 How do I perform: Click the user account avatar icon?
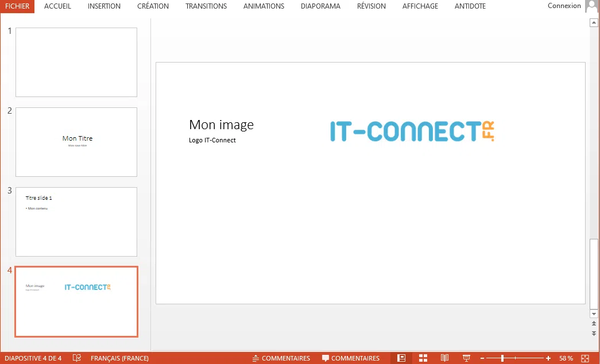591,6
